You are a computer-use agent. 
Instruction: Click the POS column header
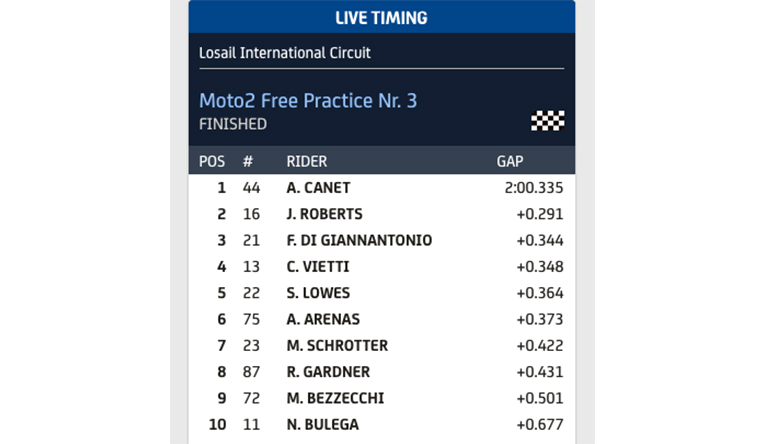click(x=212, y=161)
